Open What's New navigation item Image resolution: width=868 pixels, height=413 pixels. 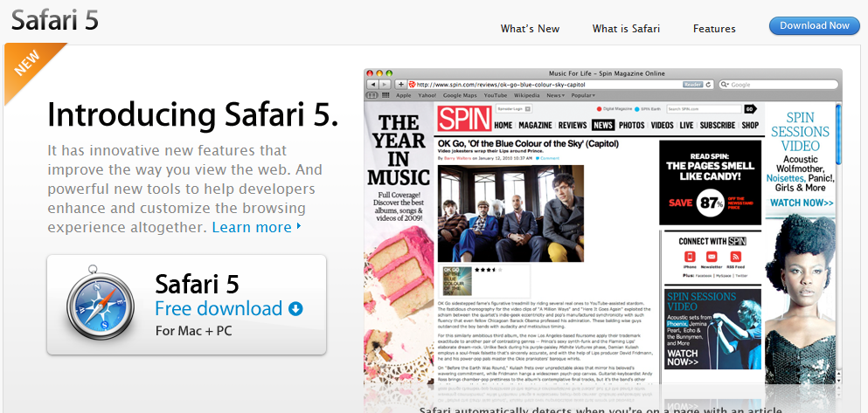[530, 29]
